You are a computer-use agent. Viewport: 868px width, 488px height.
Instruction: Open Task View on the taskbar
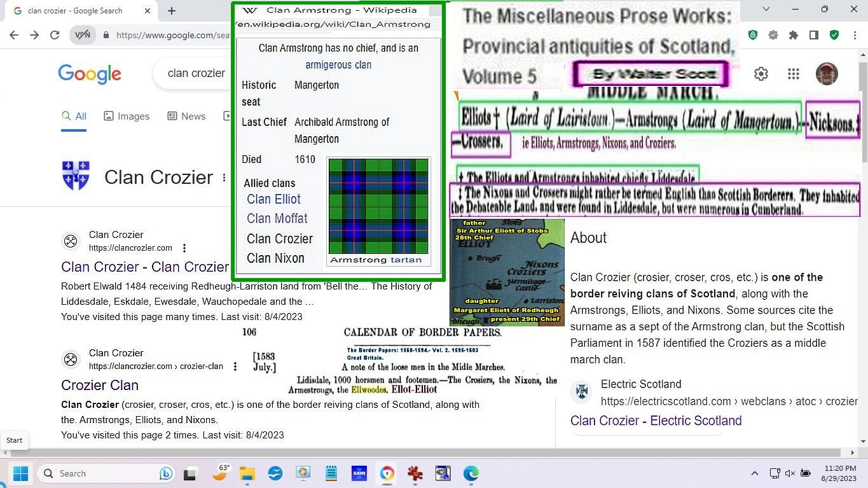pos(189,473)
